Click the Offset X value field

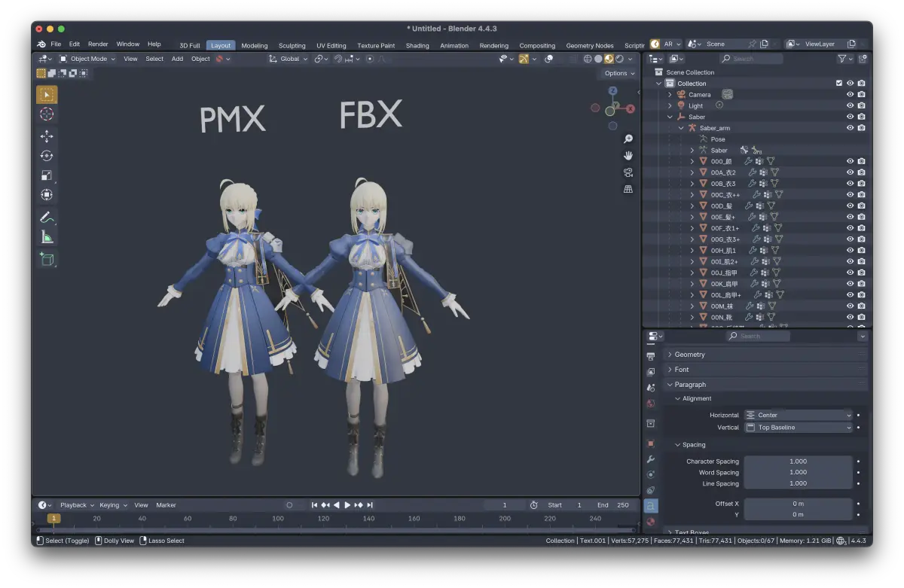799,504
